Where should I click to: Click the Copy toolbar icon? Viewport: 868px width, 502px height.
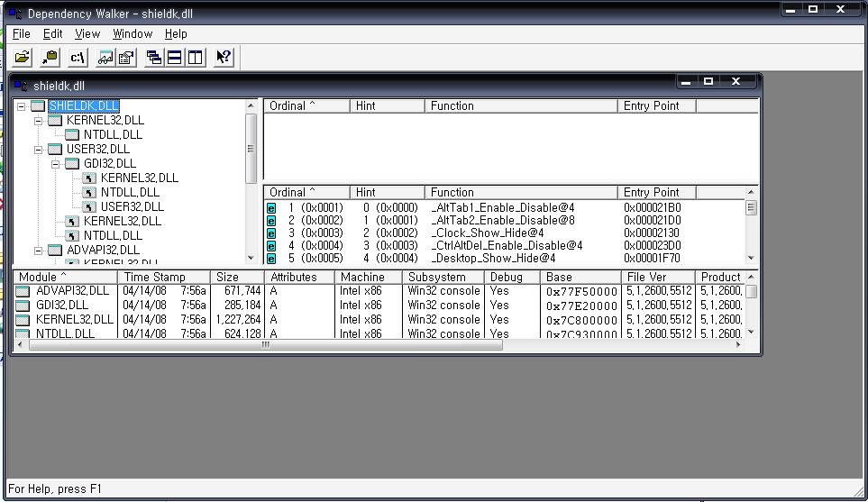50,57
